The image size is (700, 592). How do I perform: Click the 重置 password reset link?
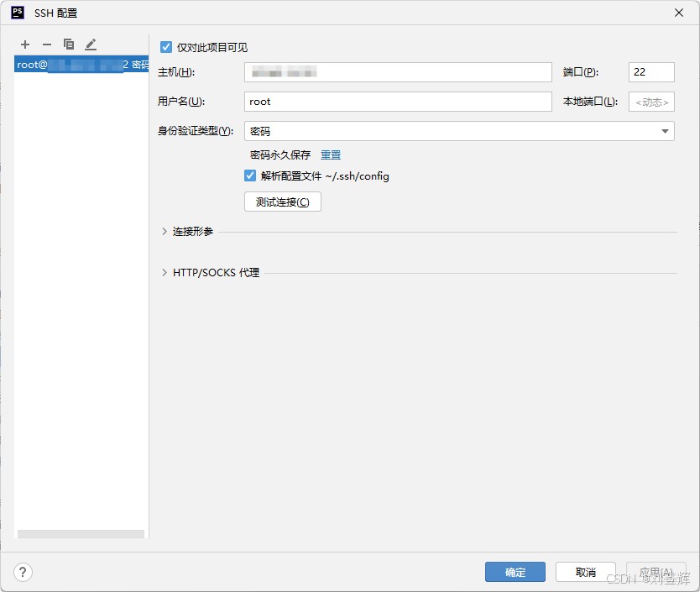331,155
